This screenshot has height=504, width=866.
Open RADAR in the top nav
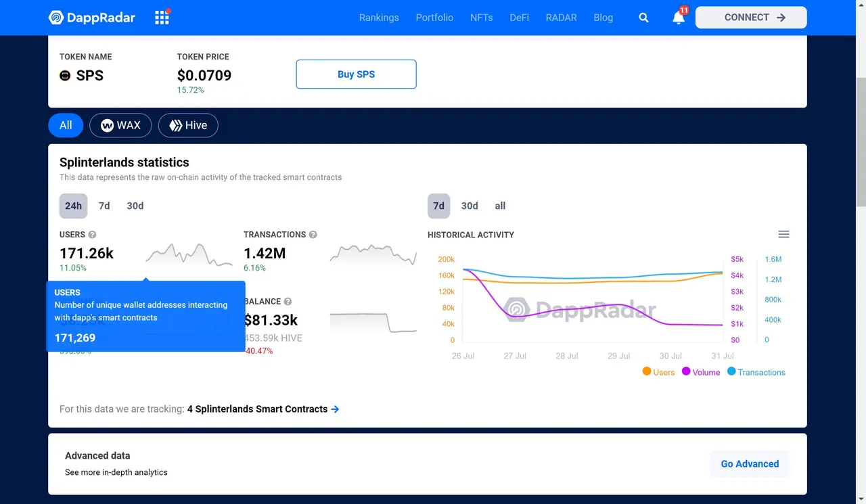coord(562,18)
